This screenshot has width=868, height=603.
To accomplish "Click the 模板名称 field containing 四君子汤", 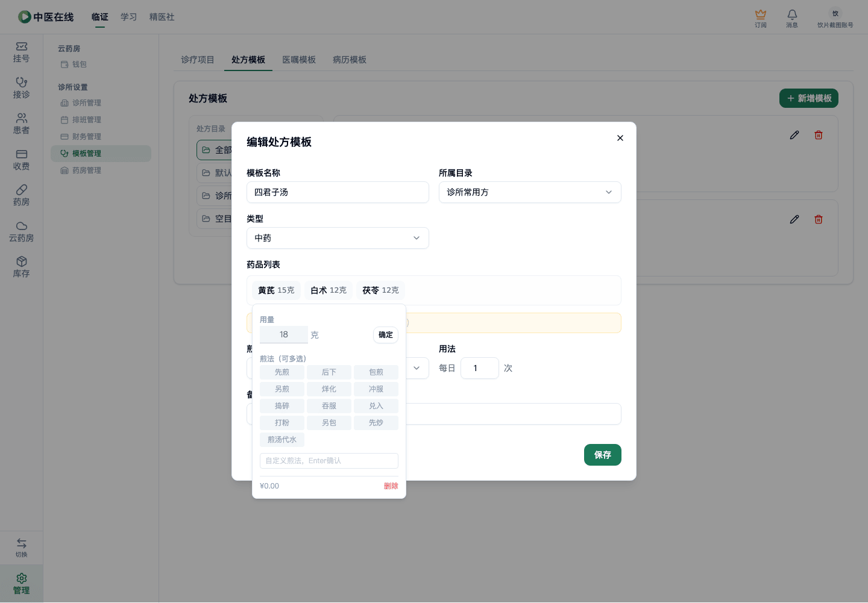I will pos(338,192).
